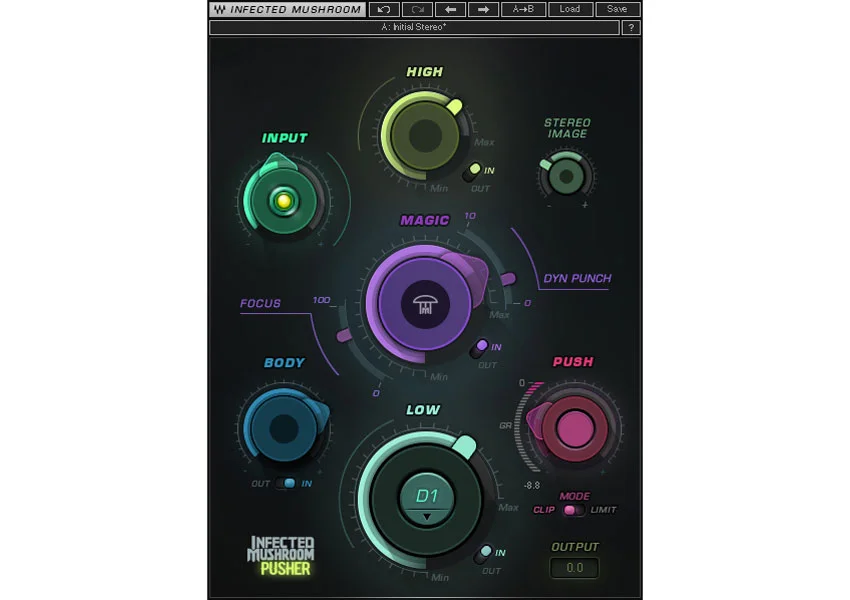Go to next preset with right arrow
Viewport: 850px width, 600px height.
click(x=484, y=9)
